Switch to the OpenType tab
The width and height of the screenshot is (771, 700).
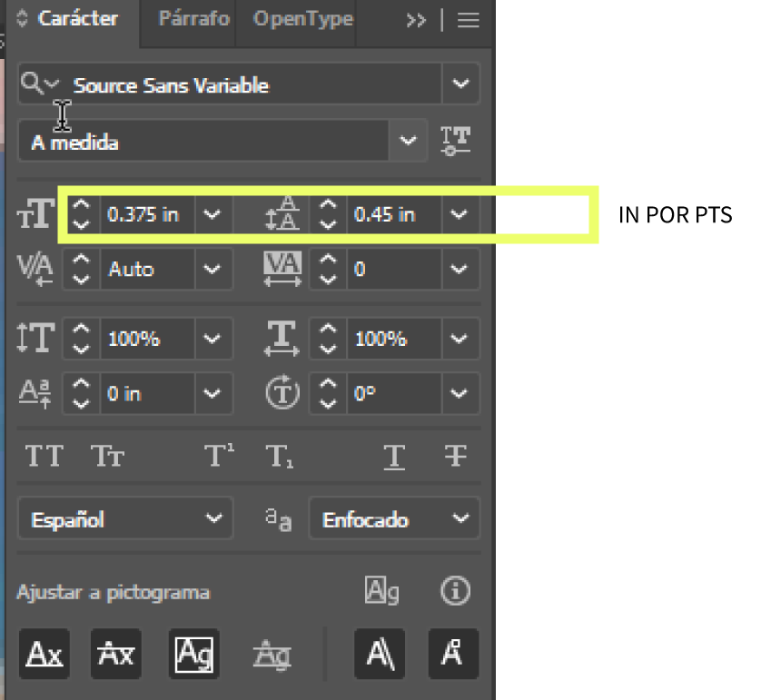coord(302,19)
